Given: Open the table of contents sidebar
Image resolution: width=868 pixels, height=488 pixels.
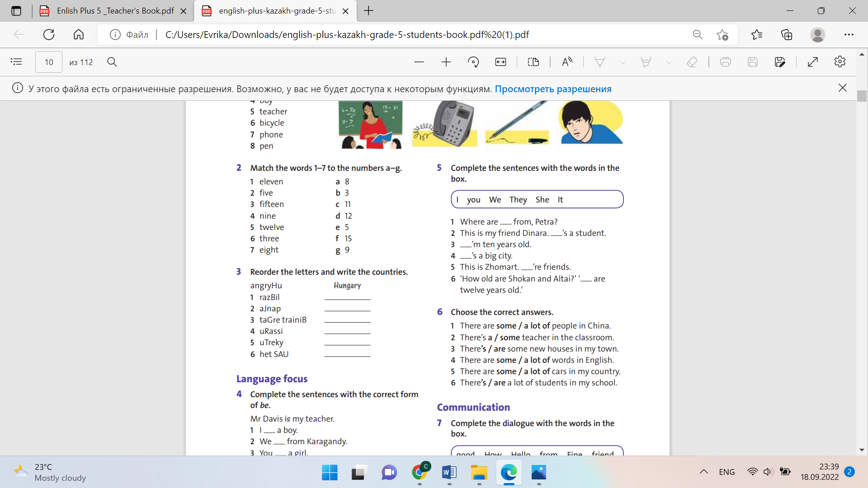Looking at the screenshot, I should 16,62.
